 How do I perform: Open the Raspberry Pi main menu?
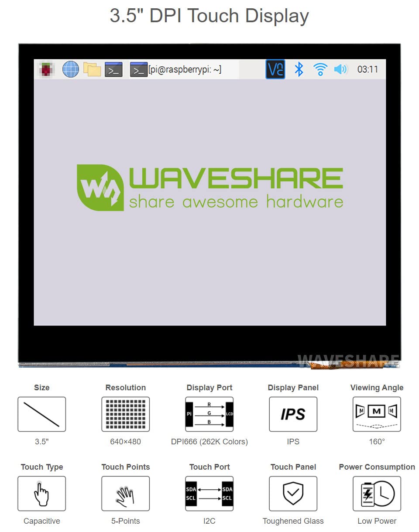[47, 69]
